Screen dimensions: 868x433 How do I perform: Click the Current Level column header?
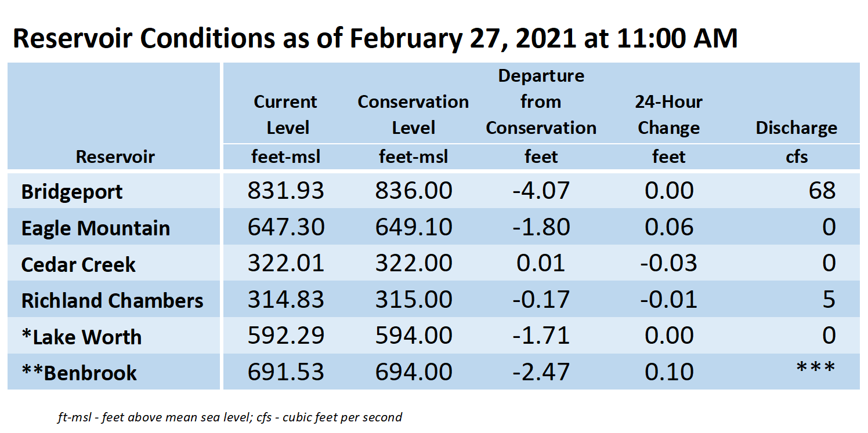pyautogui.click(x=285, y=115)
